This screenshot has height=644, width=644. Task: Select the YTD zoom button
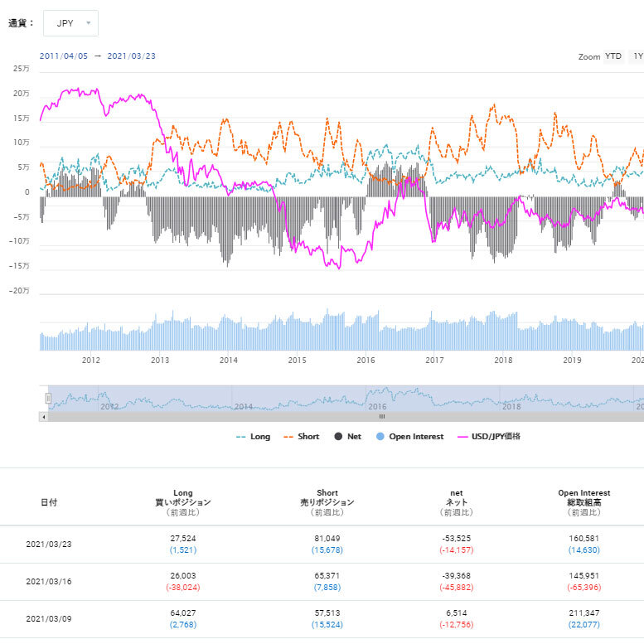coord(613,56)
